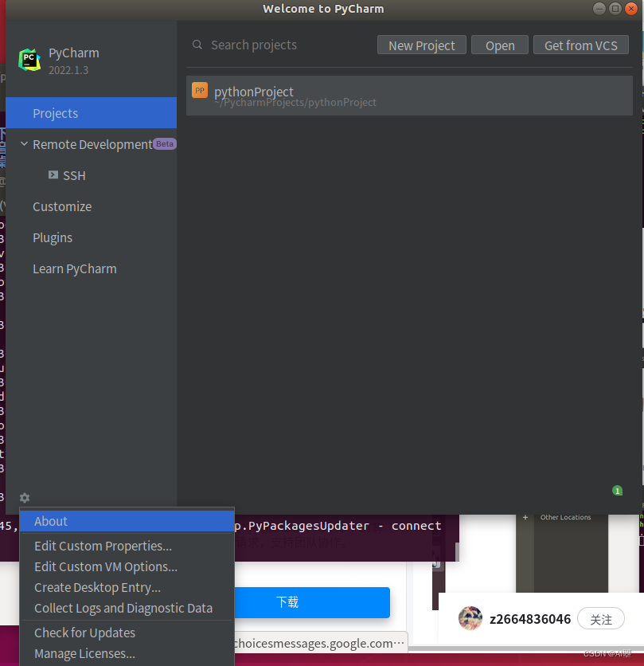Viewport: 644px width, 666px height.
Task: Click the Beta tag beside Remote Development
Action: (164, 144)
